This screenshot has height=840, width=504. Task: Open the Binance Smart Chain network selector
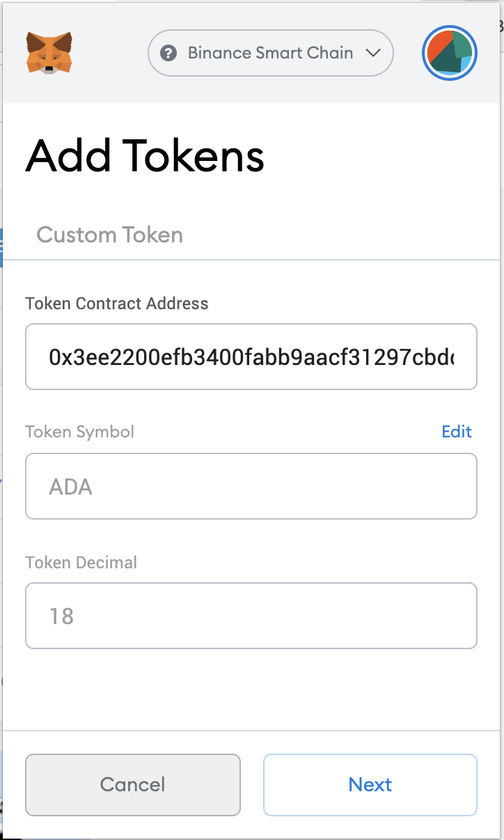point(271,53)
